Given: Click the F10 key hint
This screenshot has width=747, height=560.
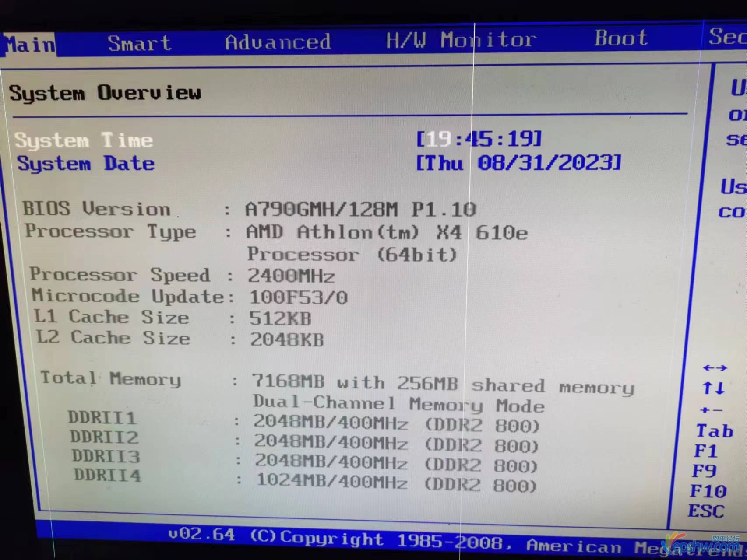Looking at the screenshot, I should (708, 491).
